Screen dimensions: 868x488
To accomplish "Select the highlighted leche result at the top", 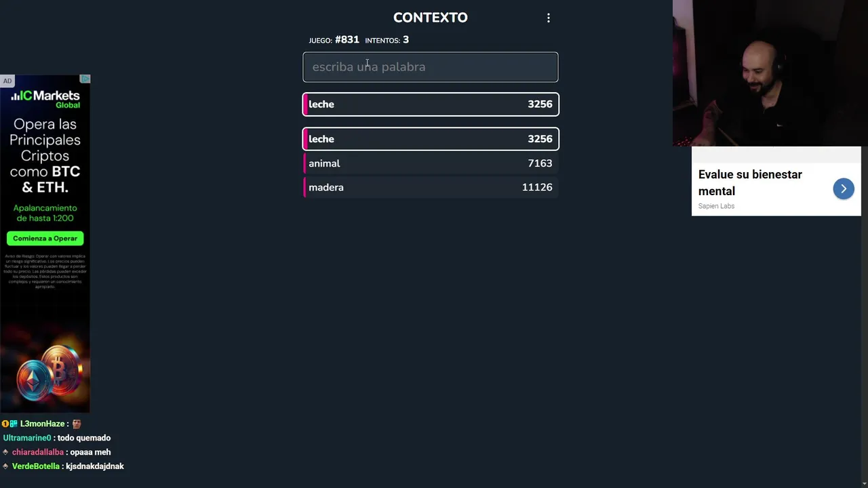I will coord(431,104).
